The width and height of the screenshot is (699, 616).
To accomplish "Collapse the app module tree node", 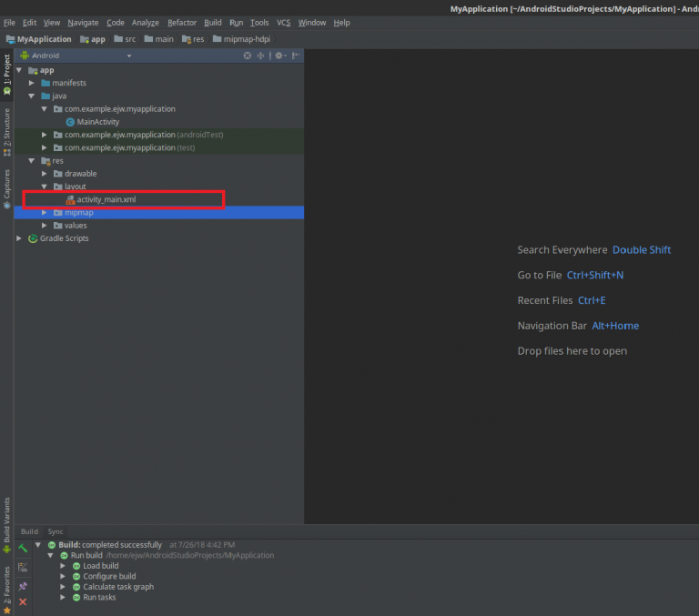I will 19,70.
